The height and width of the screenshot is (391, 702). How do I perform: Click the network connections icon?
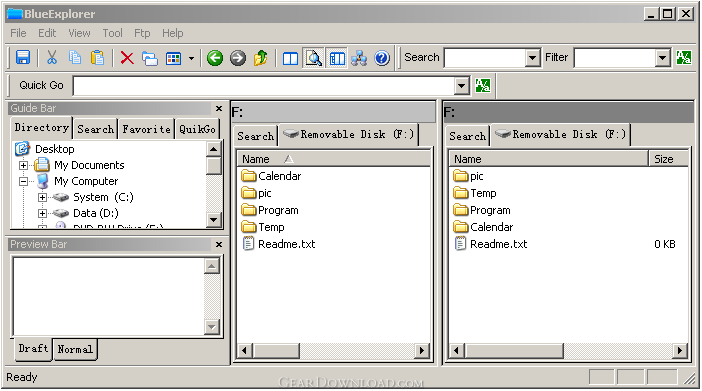coord(359,58)
